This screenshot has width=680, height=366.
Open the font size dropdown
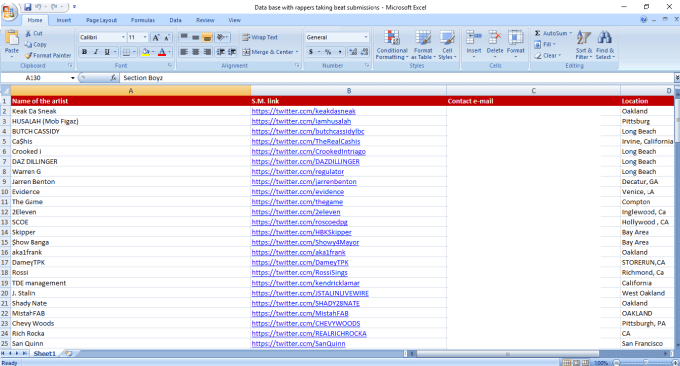[145, 37]
